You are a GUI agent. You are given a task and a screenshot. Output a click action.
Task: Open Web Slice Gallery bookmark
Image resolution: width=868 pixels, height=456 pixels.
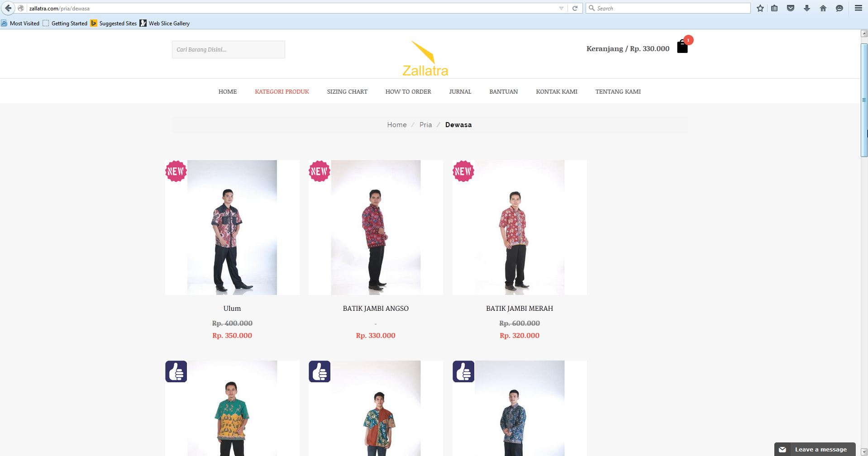click(x=165, y=23)
